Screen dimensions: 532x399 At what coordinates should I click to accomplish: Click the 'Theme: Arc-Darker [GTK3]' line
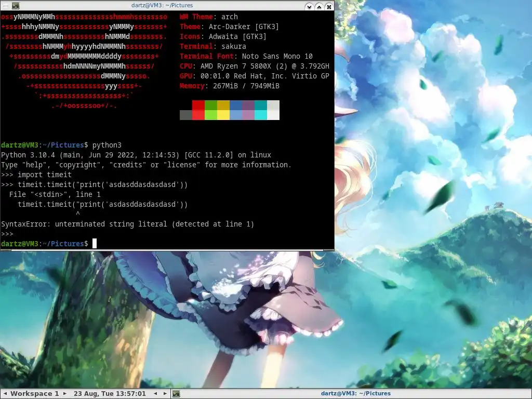click(x=229, y=26)
